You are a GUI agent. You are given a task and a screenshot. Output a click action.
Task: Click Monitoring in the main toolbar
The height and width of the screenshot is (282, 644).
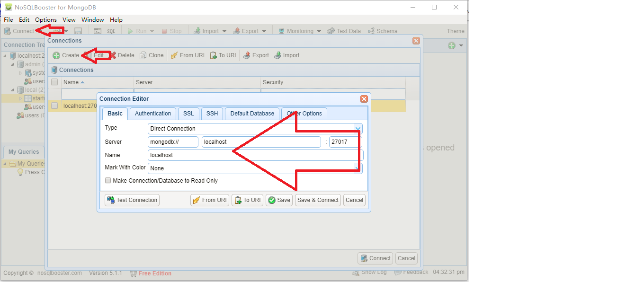point(295,31)
